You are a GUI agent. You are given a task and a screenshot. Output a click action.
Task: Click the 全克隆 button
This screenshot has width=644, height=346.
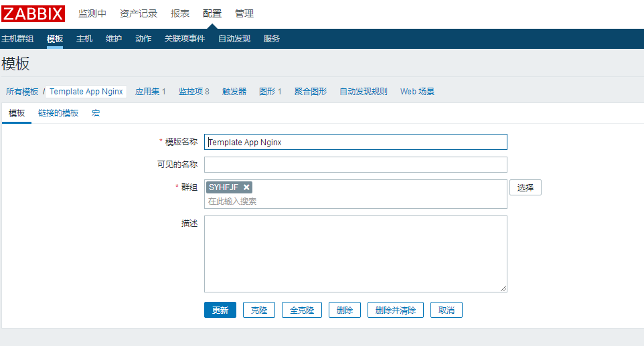(302, 310)
